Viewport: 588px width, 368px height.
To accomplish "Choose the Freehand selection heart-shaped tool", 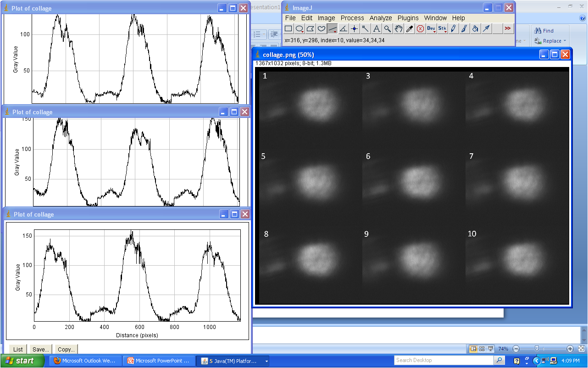I will tap(322, 28).
